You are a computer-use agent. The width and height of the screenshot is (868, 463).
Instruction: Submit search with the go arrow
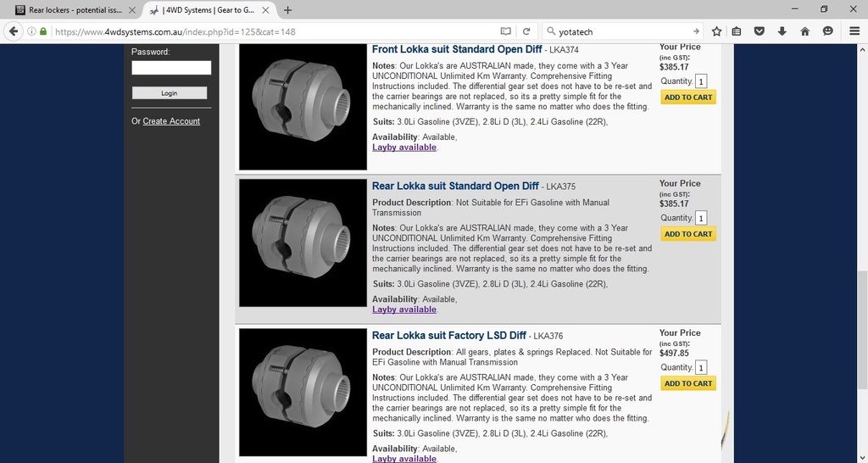[696, 31]
